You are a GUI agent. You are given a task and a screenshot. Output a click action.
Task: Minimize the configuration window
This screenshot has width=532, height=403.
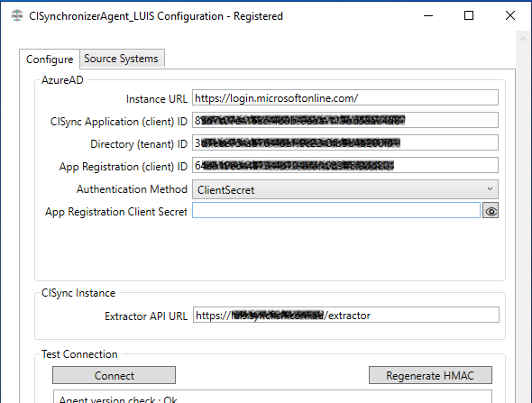click(428, 15)
